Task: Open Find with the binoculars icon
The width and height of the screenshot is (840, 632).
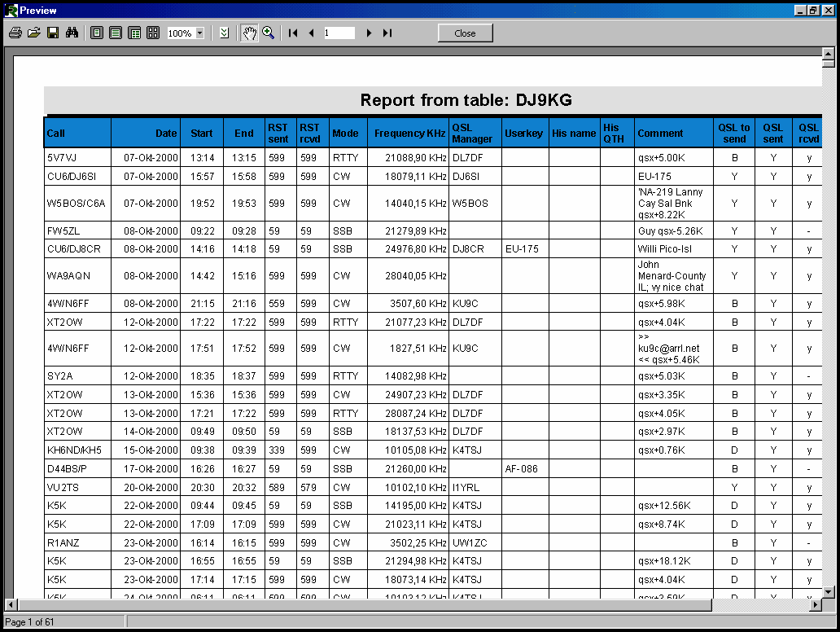Action: point(72,33)
